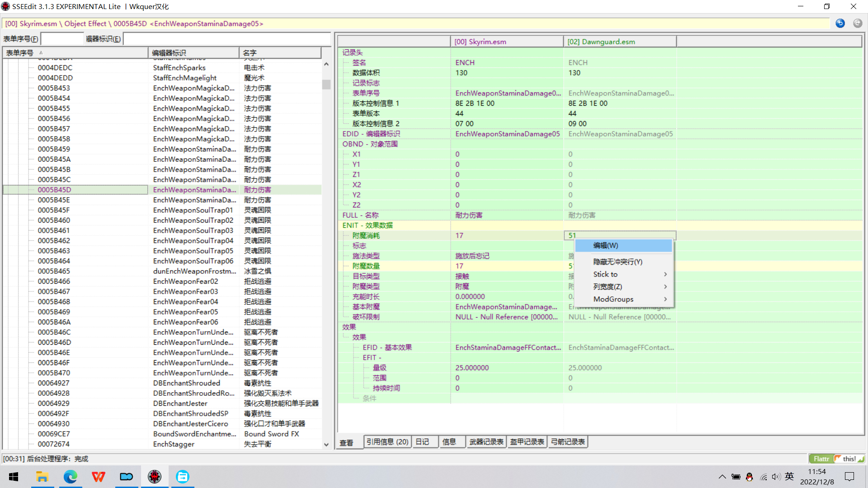Image resolution: width=868 pixels, height=488 pixels.
Task: Click the [00] Skyrim.esm column header
Action: click(507, 42)
